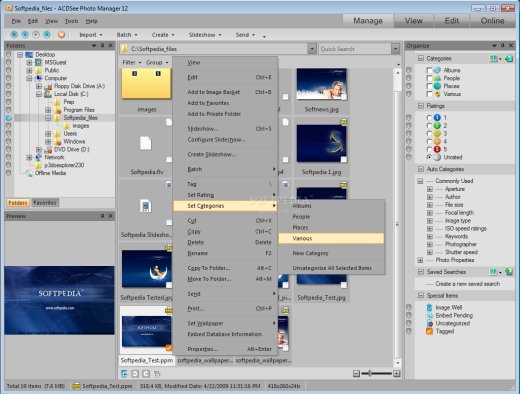Image resolution: width=520 pixels, height=394 pixels.
Task: Select the rating 3 radio button
Action: pos(429,134)
